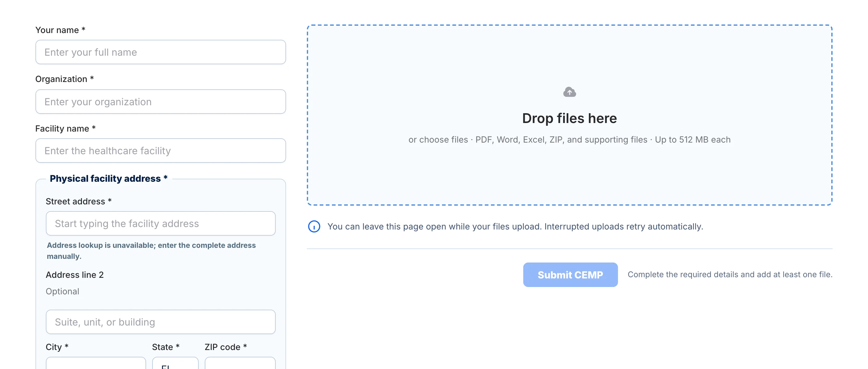Viewport: 868px width, 369px height.
Task: Click the Submit CEMP button
Action: pyautogui.click(x=570, y=274)
